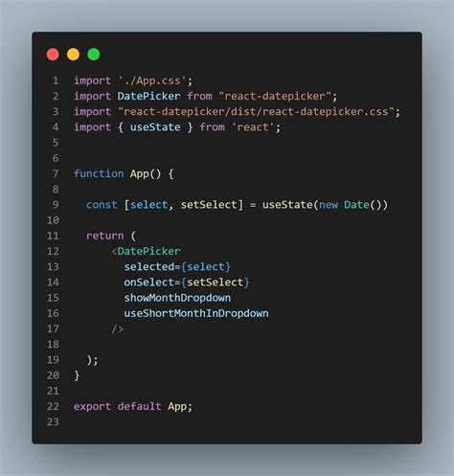Click the showMonthDropdown prop
This screenshot has width=454, height=476.
click(177, 298)
